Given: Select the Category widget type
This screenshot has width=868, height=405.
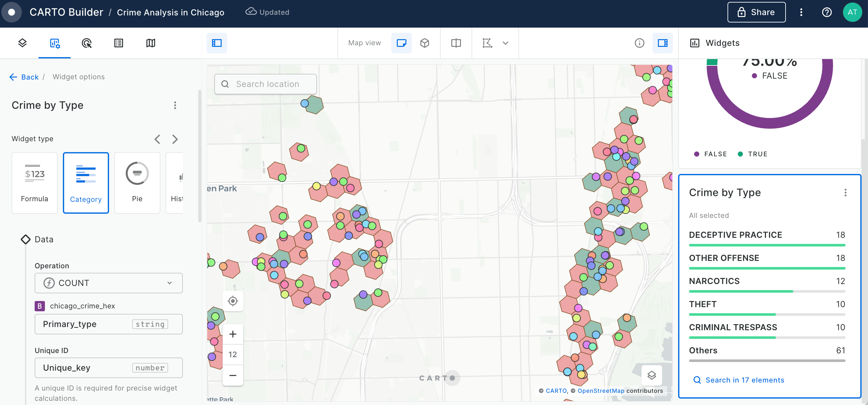Looking at the screenshot, I should tap(86, 183).
